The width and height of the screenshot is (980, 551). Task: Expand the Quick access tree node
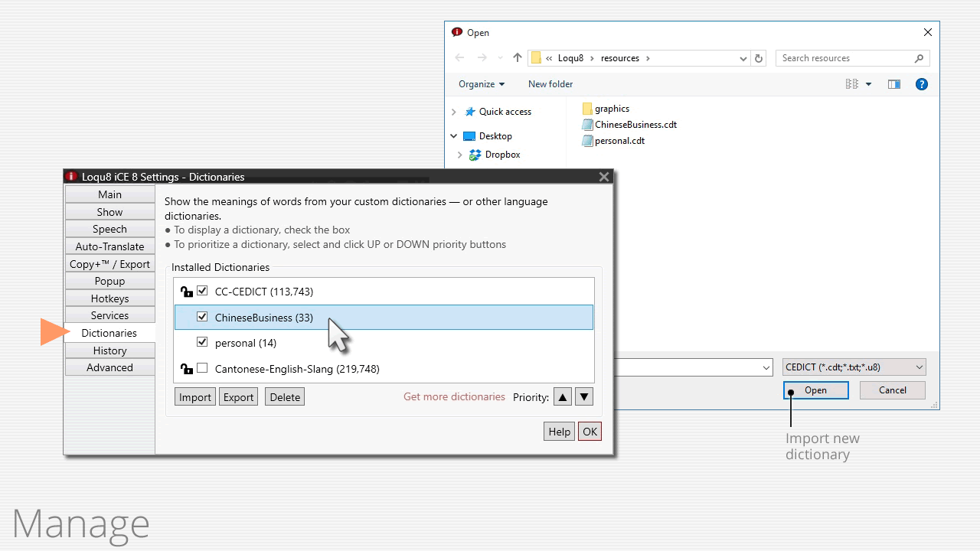pyautogui.click(x=453, y=112)
